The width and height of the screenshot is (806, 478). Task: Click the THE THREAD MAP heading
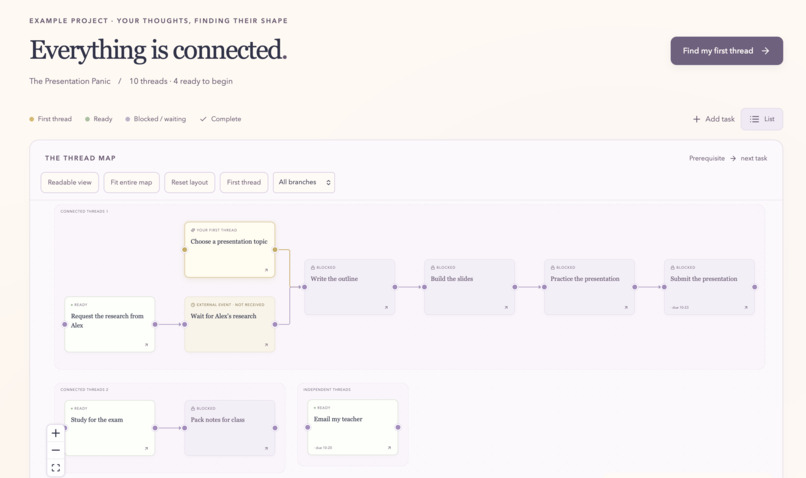click(80, 158)
